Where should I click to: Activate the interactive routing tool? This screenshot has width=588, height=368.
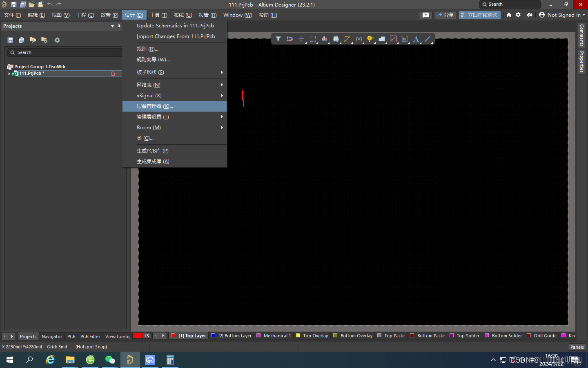click(x=347, y=39)
